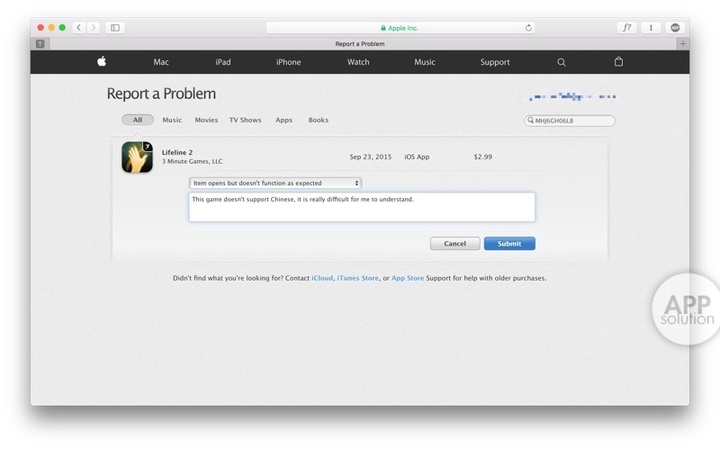This screenshot has width=720, height=449.
Task: Toggle the Safari sidebar button
Action: pyautogui.click(x=115, y=27)
